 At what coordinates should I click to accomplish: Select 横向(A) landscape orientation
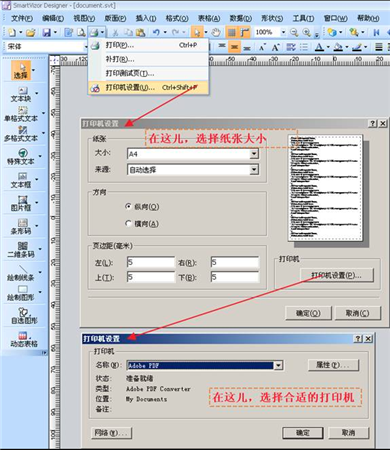[142, 223]
